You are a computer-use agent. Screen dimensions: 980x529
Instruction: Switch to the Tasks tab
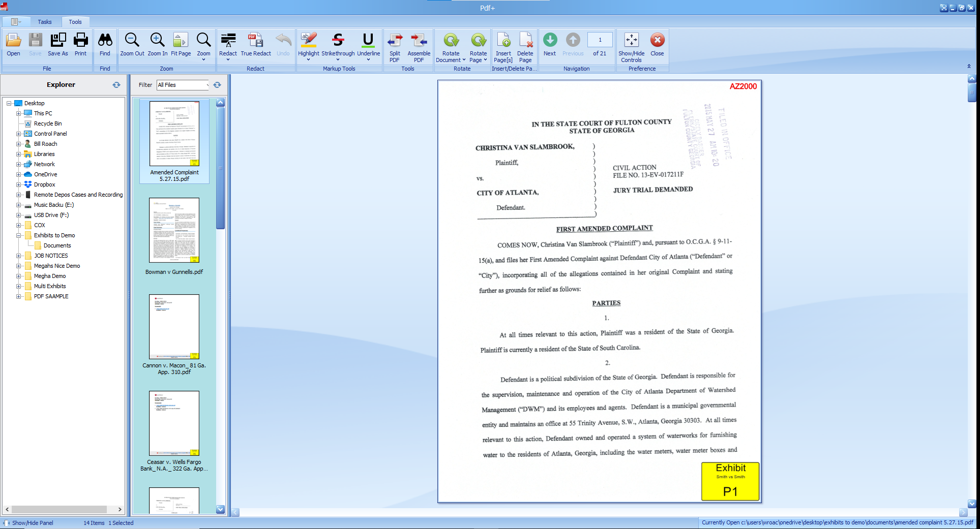[x=45, y=22]
